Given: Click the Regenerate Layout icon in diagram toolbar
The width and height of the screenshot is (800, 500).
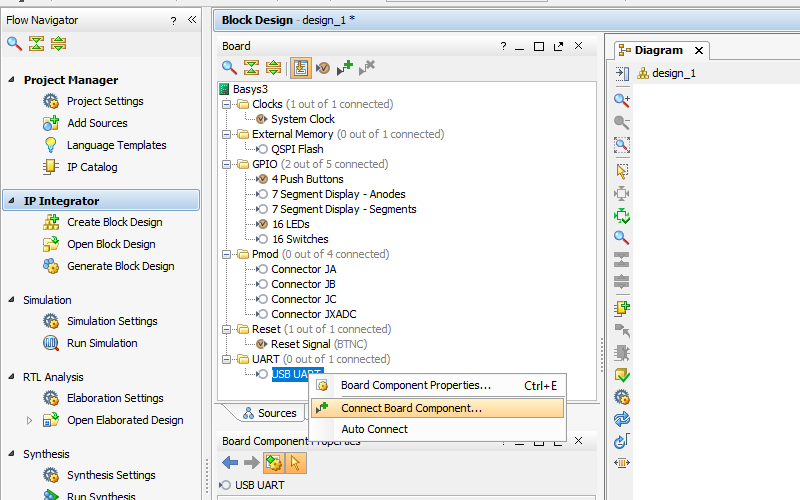Looking at the screenshot, I should click(621, 419).
